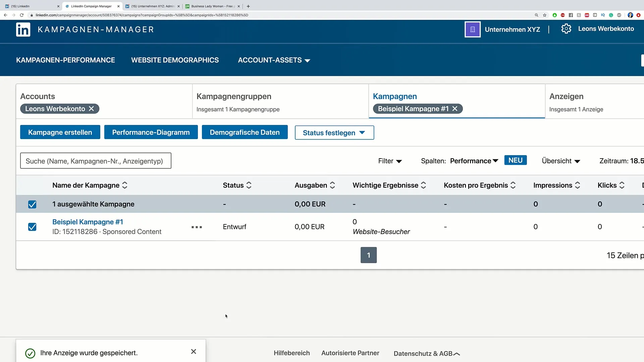
Task: Open the ACCOUNT-ASSETS menu
Action: (x=274, y=60)
